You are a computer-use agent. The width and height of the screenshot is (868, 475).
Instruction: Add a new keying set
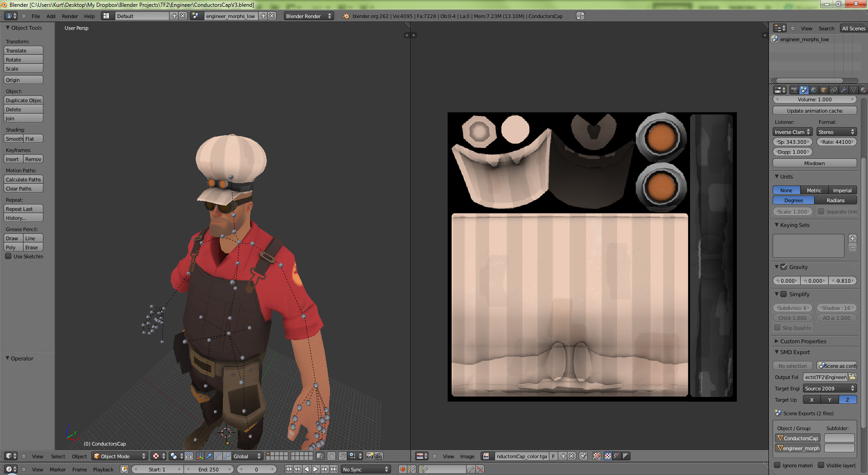click(853, 238)
